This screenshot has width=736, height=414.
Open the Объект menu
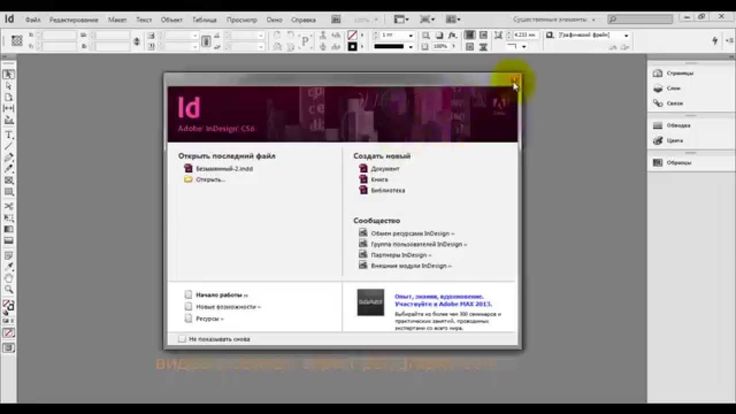click(171, 20)
